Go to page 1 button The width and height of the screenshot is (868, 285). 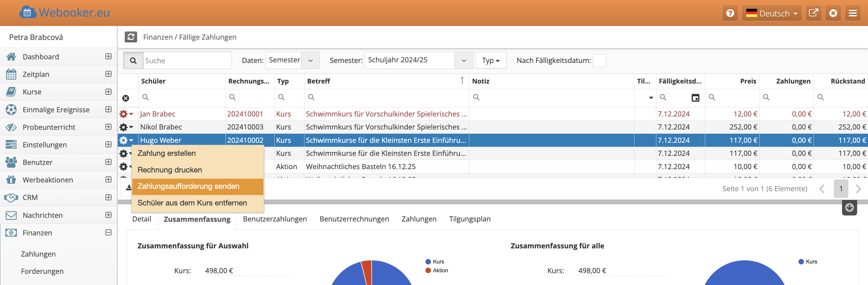point(841,189)
